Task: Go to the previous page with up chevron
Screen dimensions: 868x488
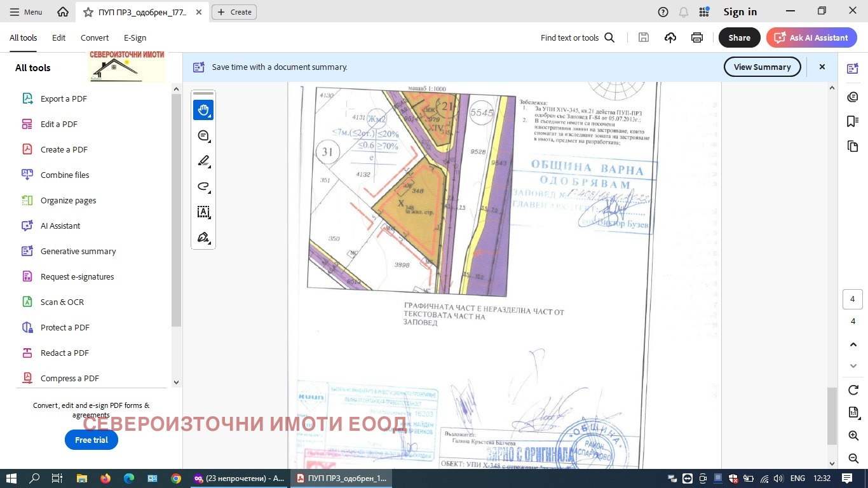Action: [853, 344]
